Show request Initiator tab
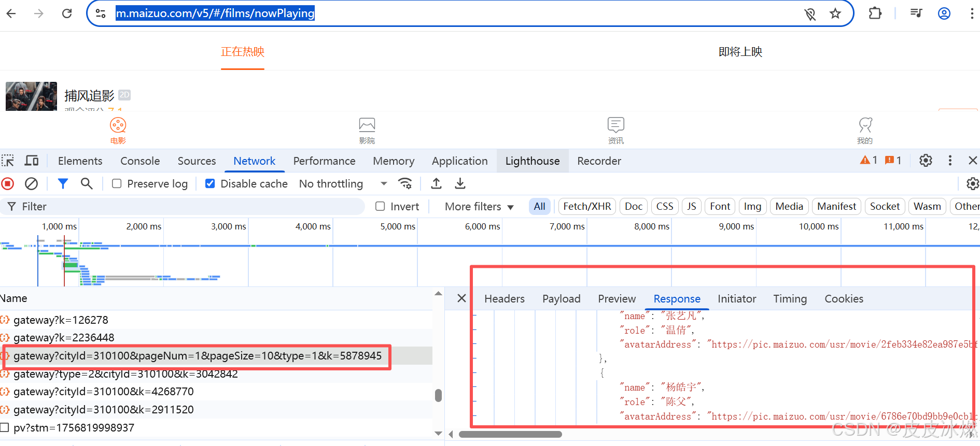 (737, 299)
